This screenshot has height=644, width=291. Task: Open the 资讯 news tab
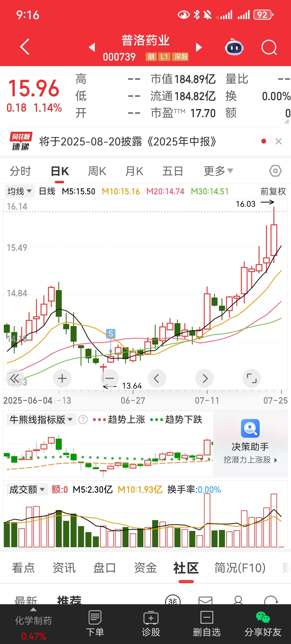64,568
